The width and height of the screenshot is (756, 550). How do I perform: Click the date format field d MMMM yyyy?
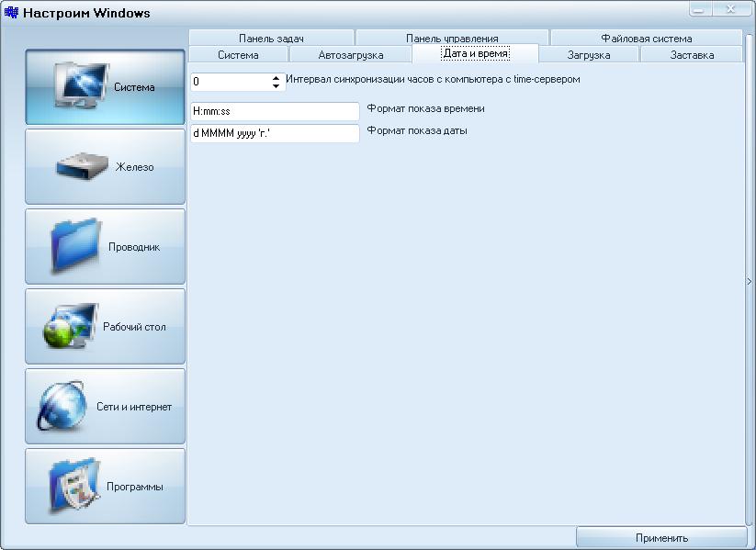[275, 133]
